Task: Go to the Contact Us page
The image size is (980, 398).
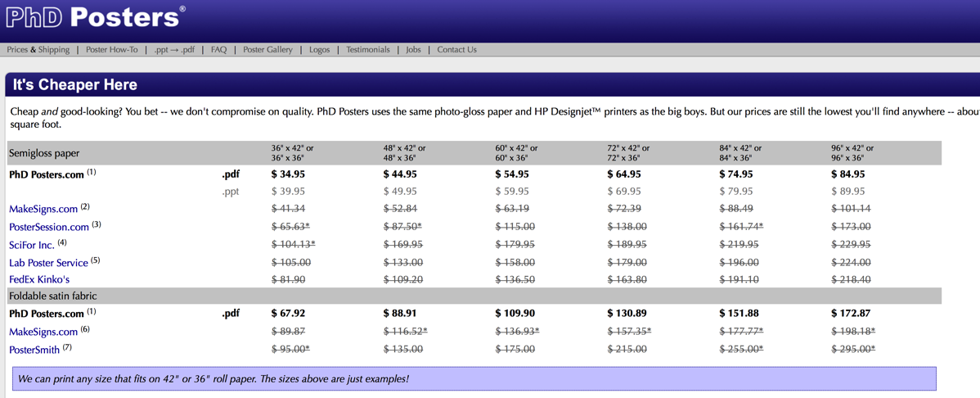Action: point(457,49)
